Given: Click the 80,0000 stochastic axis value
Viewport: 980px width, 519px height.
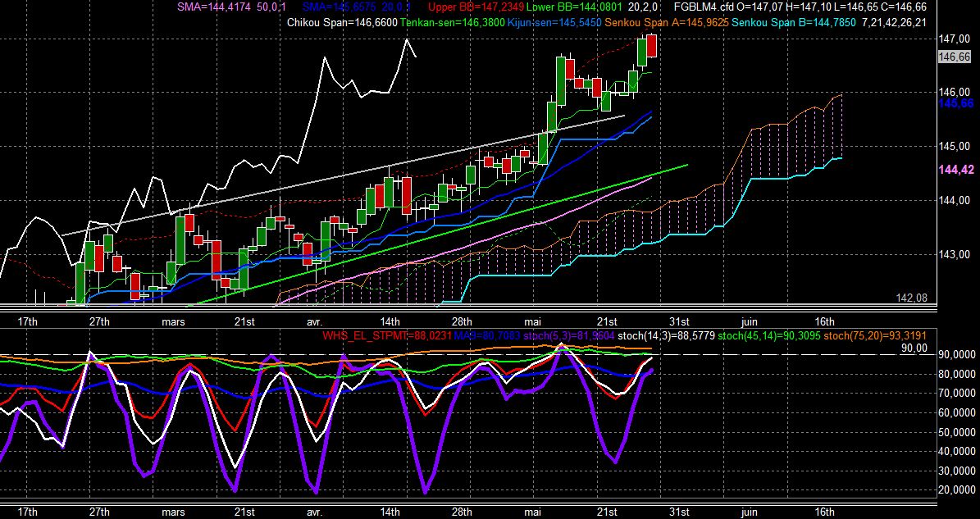Looking at the screenshot, I should [956, 374].
